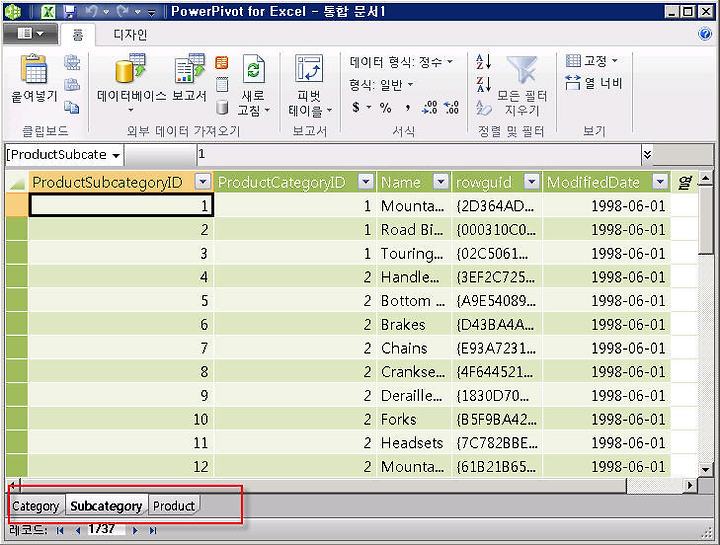
Task: Apply percent format button
Action: click(385, 108)
